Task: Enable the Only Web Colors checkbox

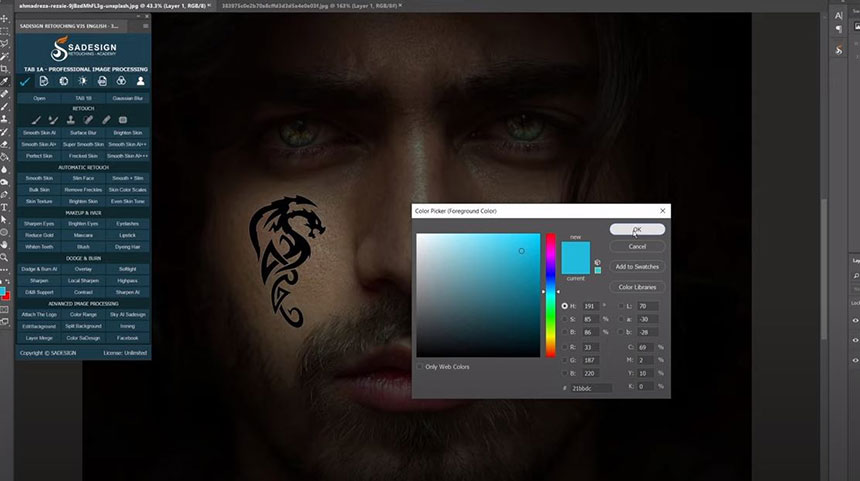Action: pyautogui.click(x=419, y=366)
